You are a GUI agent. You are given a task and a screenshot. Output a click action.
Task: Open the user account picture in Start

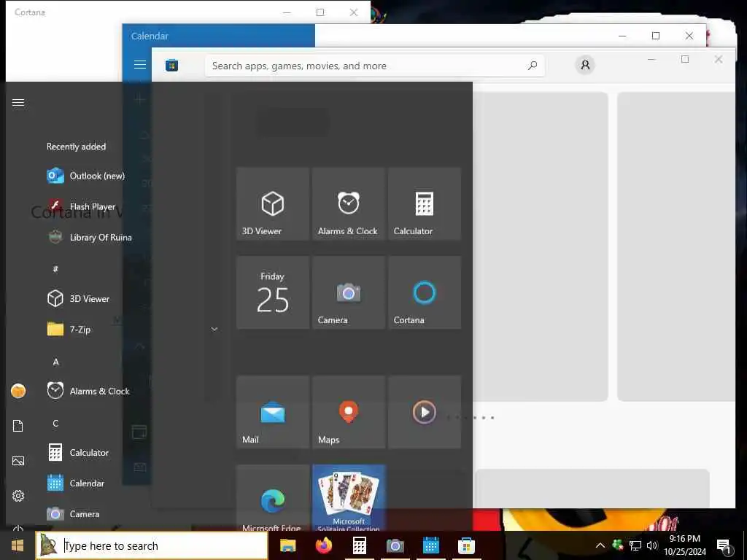click(x=18, y=391)
